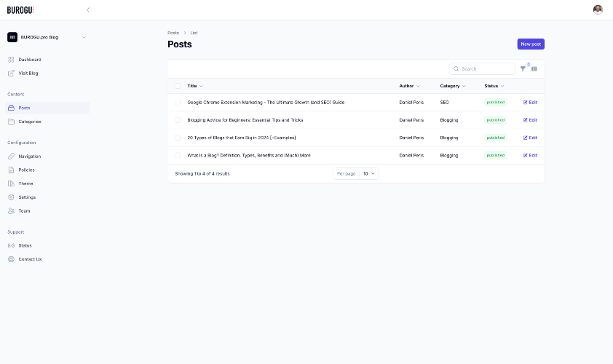Open Contact Us under Support

[x=47, y=259]
